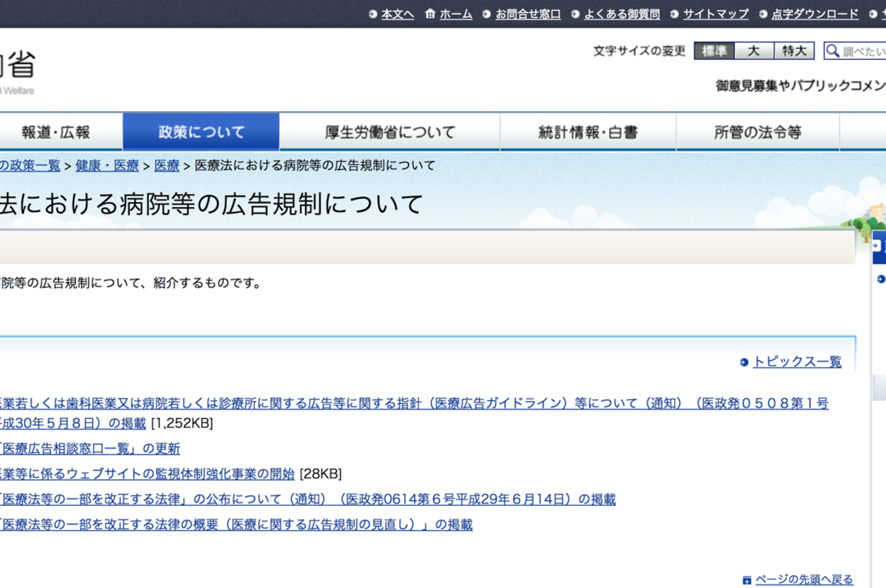Open the 医療法等の一部を改正する法律の概要 link
This screenshot has width=886, height=588.
pyautogui.click(x=235, y=525)
